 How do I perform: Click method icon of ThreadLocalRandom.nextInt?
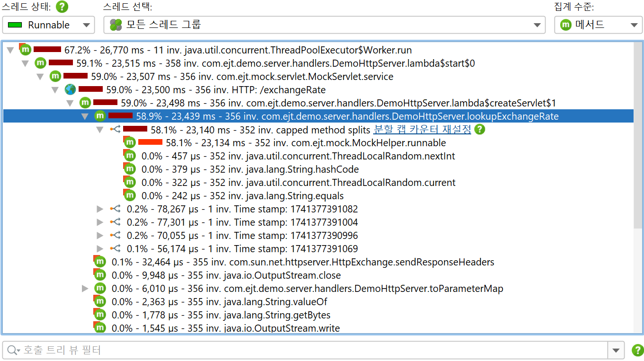(x=129, y=155)
